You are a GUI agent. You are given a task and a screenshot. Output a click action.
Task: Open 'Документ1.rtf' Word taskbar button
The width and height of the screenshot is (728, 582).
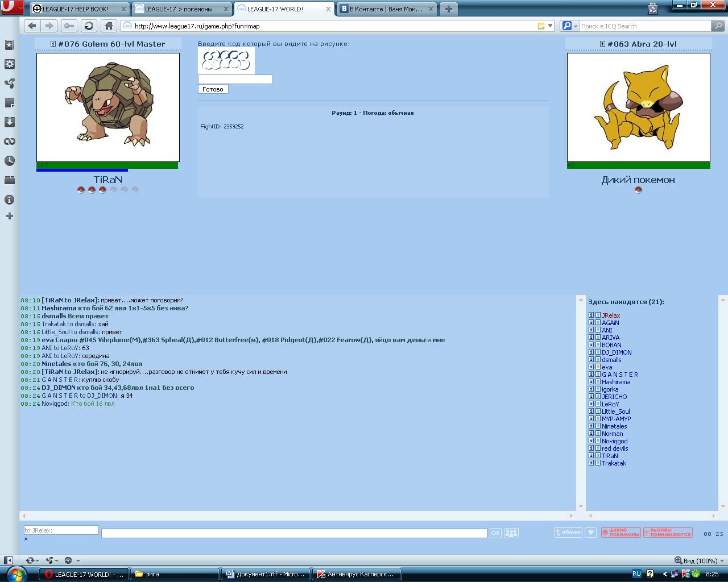(x=266, y=574)
